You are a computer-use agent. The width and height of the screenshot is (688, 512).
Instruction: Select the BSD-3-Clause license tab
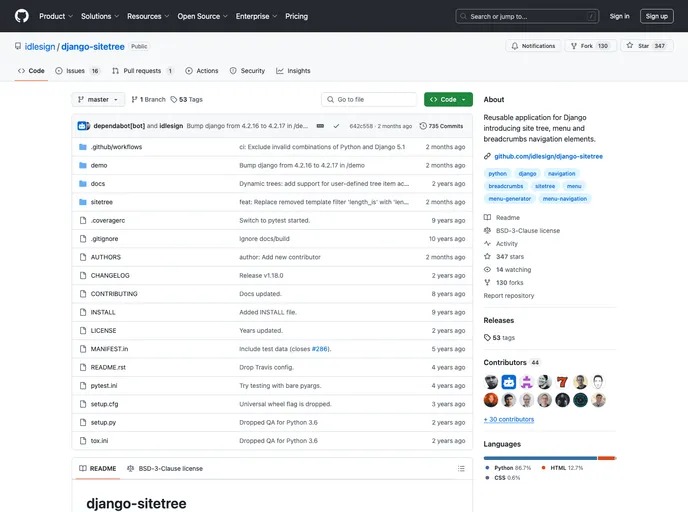tap(165, 469)
